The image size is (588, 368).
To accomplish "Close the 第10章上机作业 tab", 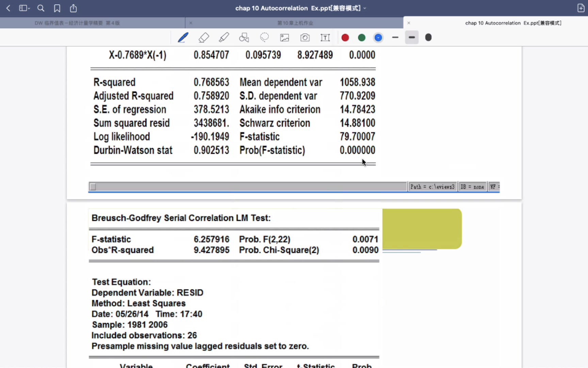I will 191,23.
